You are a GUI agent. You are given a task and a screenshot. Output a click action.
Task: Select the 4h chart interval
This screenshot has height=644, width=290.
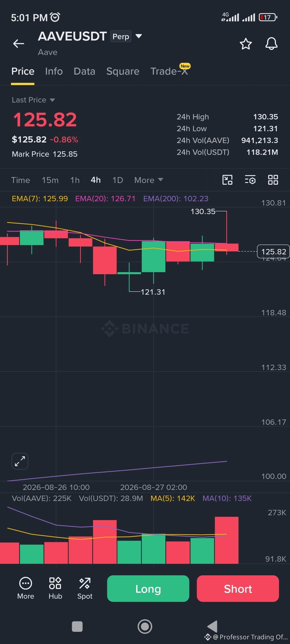click(x=96, y=180)
